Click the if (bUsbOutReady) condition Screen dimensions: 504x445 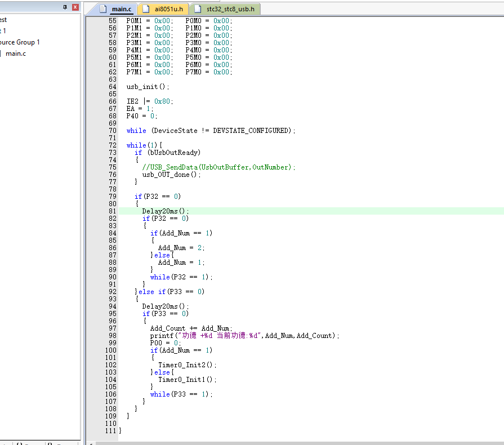(x=167, y=153)
